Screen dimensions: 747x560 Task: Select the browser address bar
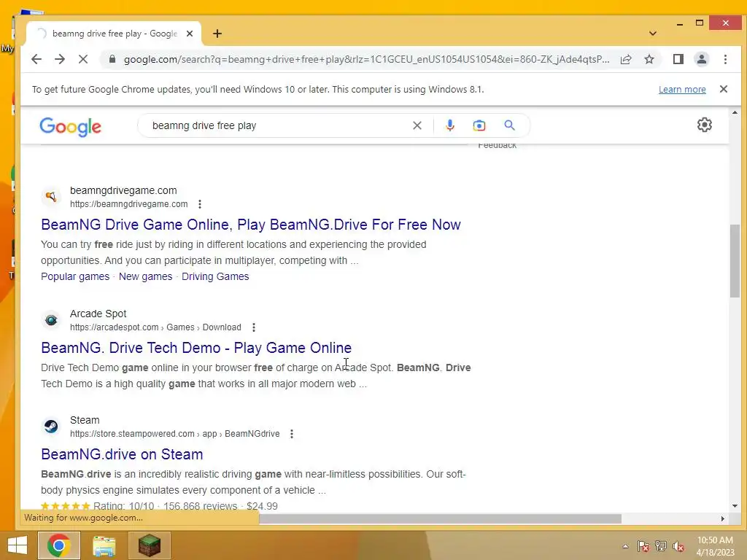[x=366, y=60]
